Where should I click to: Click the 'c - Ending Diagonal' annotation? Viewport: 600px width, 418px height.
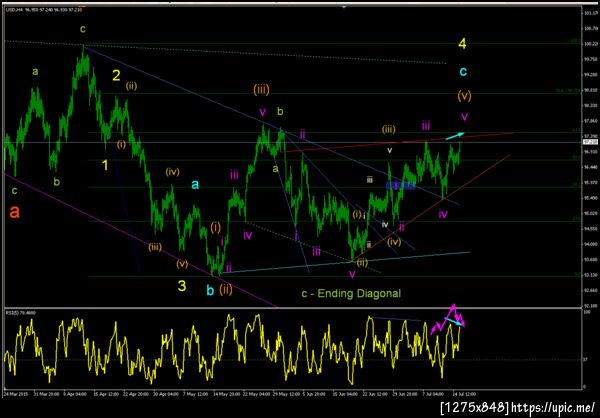(x=351, y=294)
